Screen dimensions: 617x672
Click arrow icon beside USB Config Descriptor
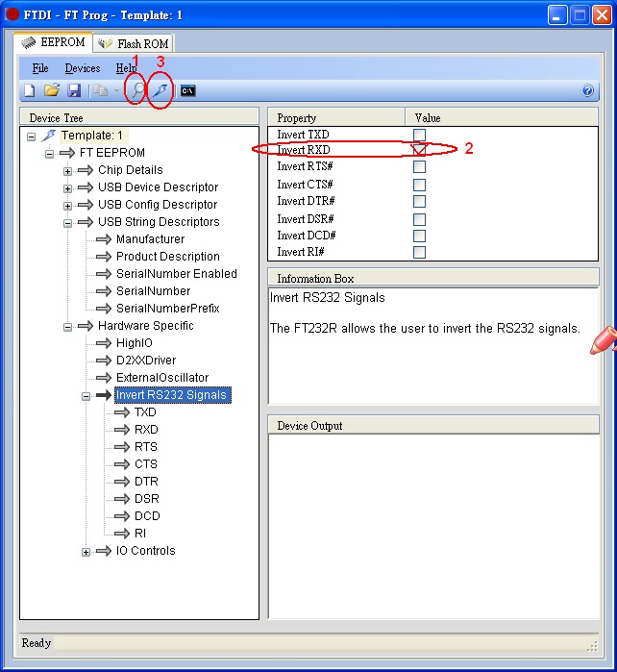86,205
